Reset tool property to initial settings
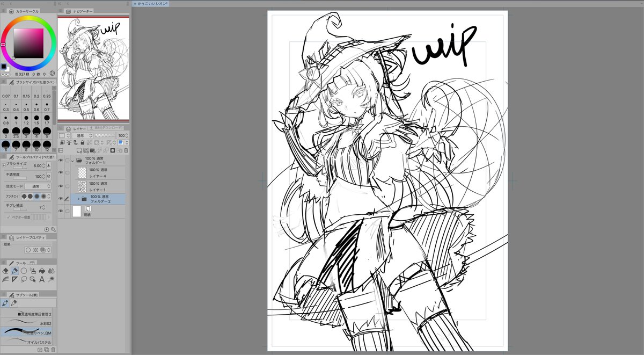Screen dimensions: 644x355 pos(47,229)
